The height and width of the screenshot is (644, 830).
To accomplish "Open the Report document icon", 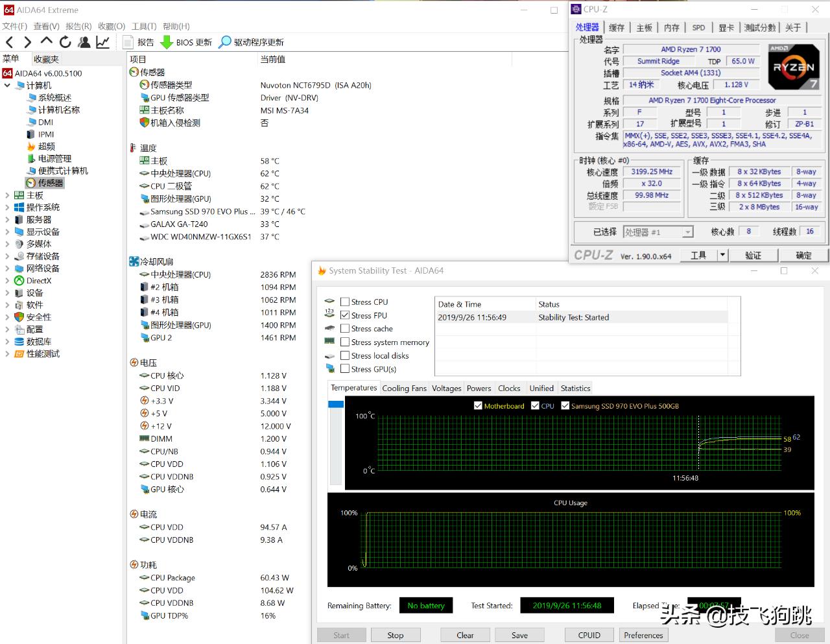I will coord(128,42).
